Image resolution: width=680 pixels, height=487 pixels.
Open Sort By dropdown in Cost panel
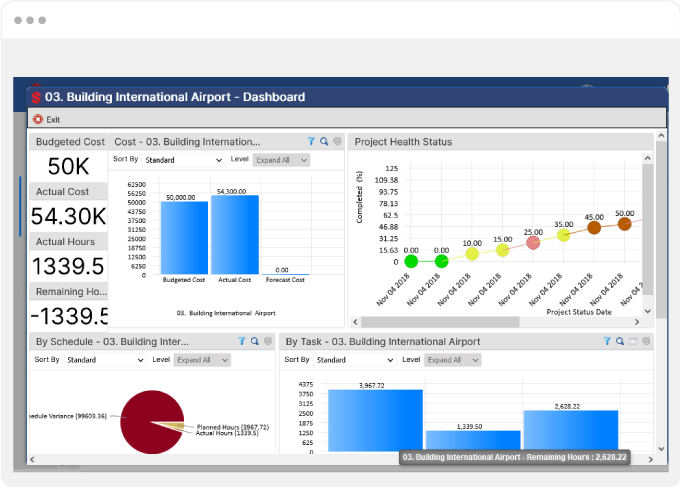click(183, 160)
